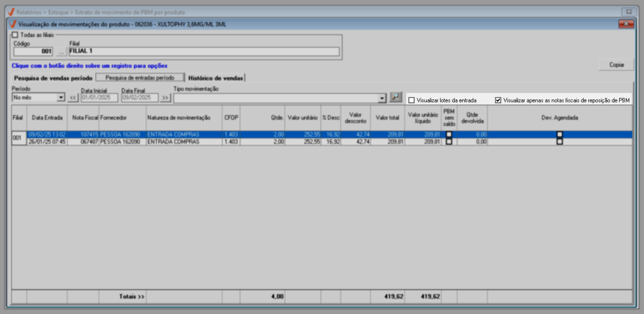This screenshot has width=644, height=314.
Task: Open branch lookup ellipsis button
Action: (61, 52)
